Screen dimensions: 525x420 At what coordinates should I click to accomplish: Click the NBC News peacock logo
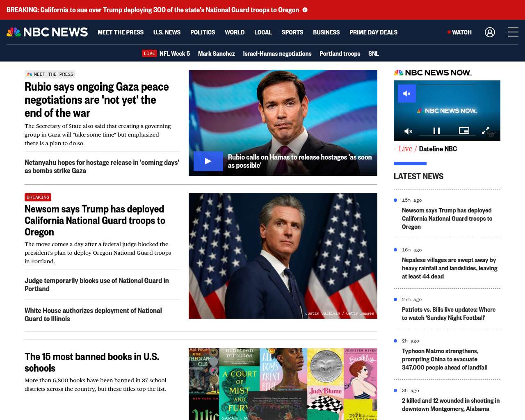pyautogui.click(x=47, y=32)
